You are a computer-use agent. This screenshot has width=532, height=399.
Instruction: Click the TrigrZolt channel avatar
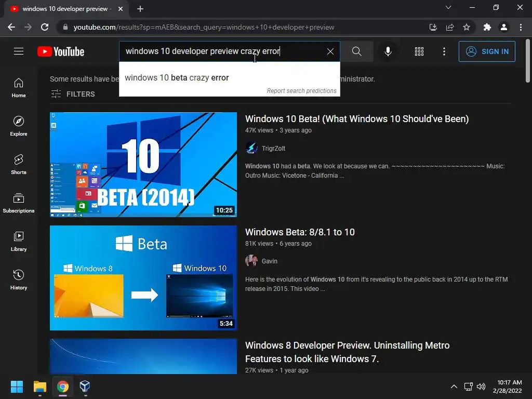pyautogui.click(x=251, y=148)
